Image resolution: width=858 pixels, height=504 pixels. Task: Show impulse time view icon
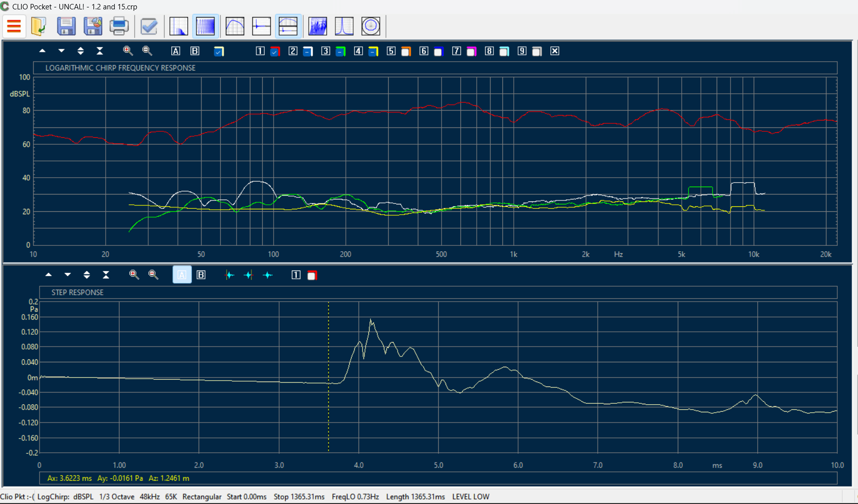(x=261, y=26)
